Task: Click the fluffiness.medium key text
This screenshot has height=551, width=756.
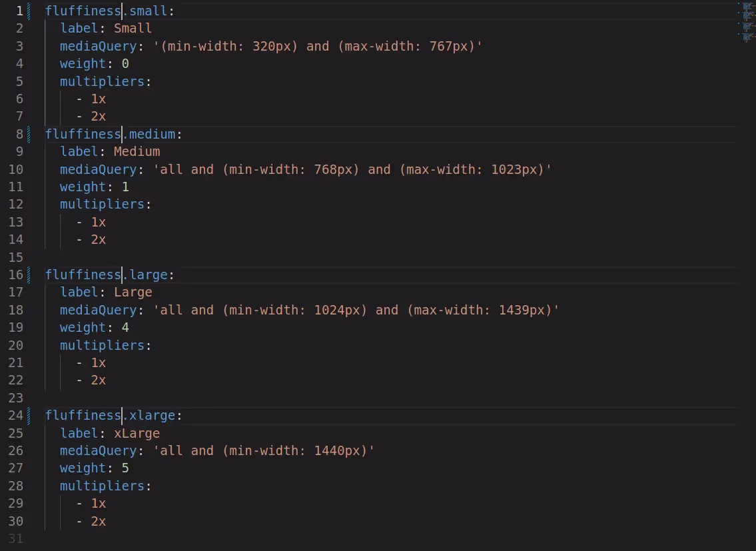Action: click(x=110, y=134)
